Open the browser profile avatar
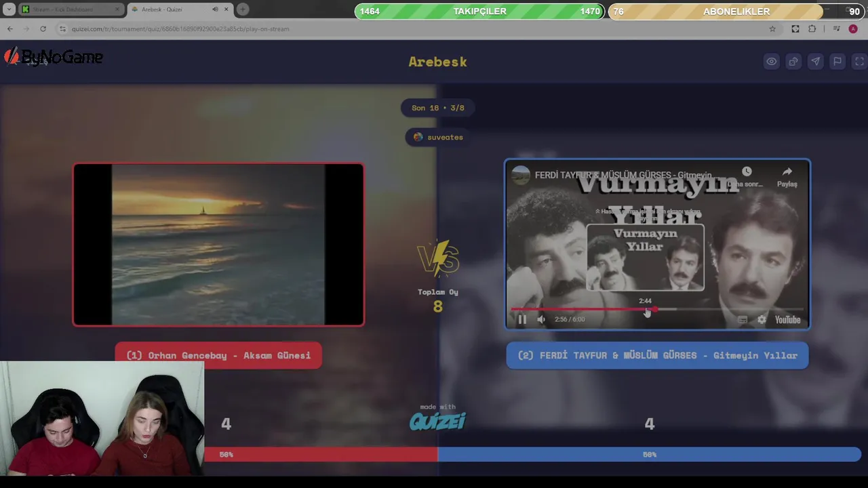This screenshot has width=868, height=488. click(853, 28)
